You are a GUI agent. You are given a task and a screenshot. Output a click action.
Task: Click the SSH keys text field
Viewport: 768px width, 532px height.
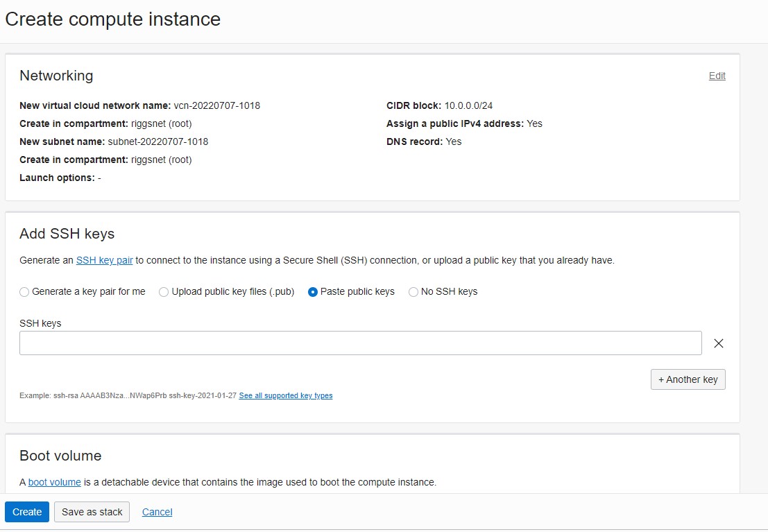pyautogui.click(x=361, y=343)
